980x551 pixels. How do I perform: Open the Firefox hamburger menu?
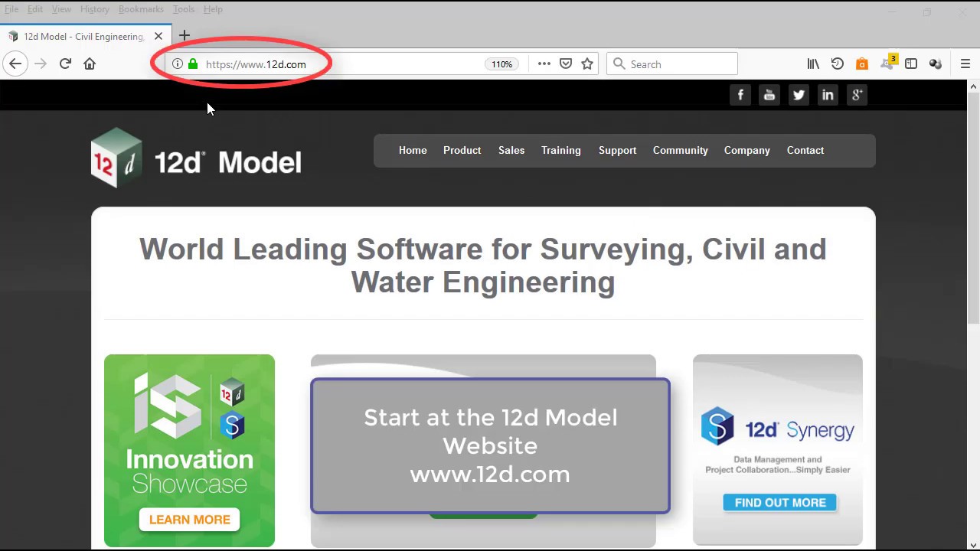[x=965, y=64]
